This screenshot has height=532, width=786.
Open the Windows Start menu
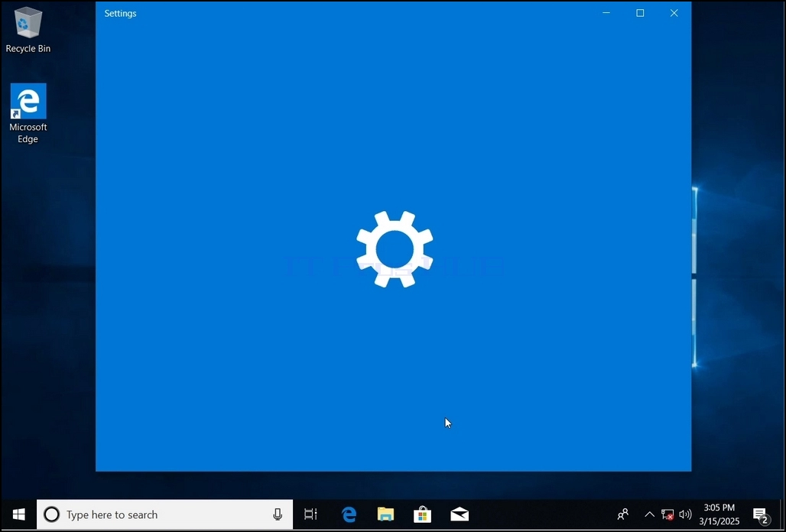pyautogui.click(x=19, y=514)
